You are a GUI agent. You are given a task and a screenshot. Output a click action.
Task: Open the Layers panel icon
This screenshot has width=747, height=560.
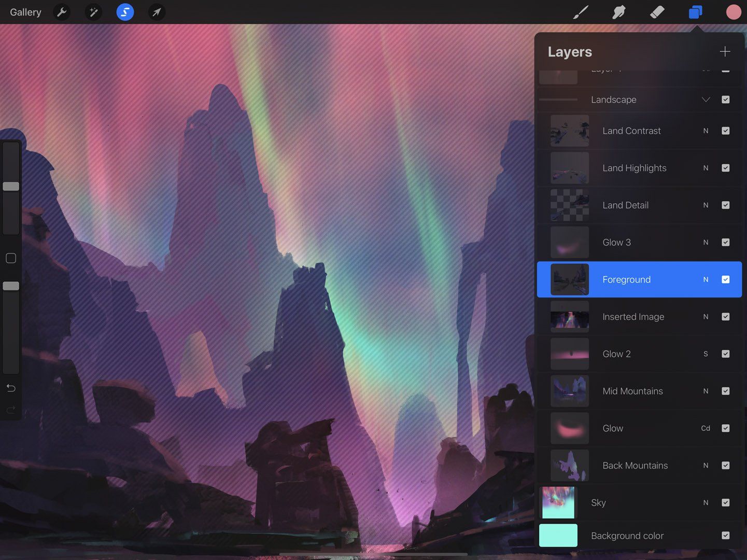click(x=695, y=12)
